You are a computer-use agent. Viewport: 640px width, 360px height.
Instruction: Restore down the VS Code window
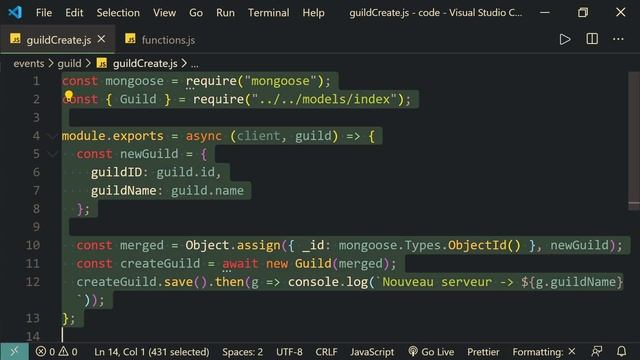coord(583,12)
